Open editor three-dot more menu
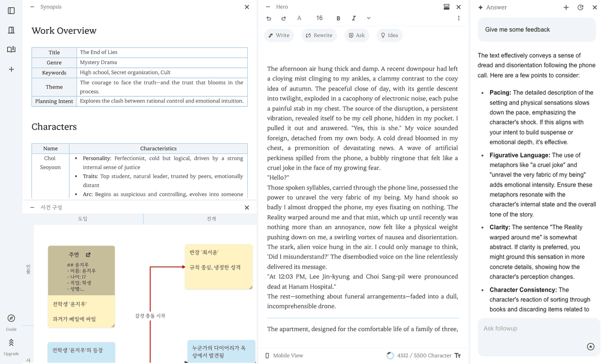Image resolution: width=608 pixels, height=364 pixels. (459, 18)
